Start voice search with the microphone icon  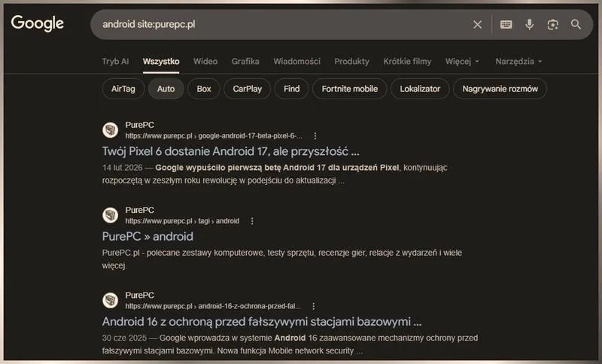click(x=530, y=25)
